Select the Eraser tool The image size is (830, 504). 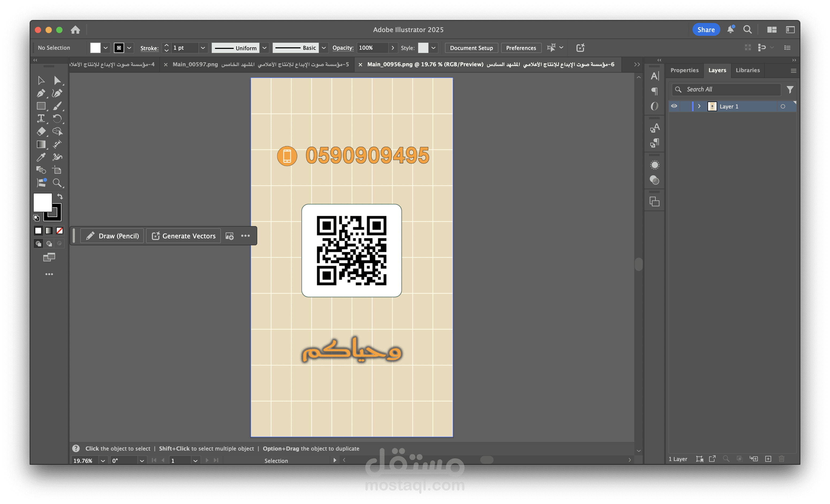pyautogui.click(x=41, y=131)
